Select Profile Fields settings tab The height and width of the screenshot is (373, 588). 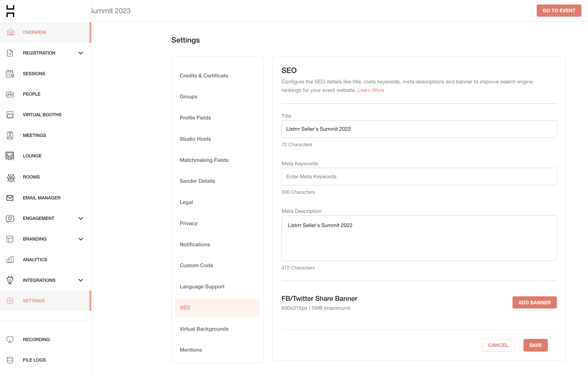coord(217,118)
